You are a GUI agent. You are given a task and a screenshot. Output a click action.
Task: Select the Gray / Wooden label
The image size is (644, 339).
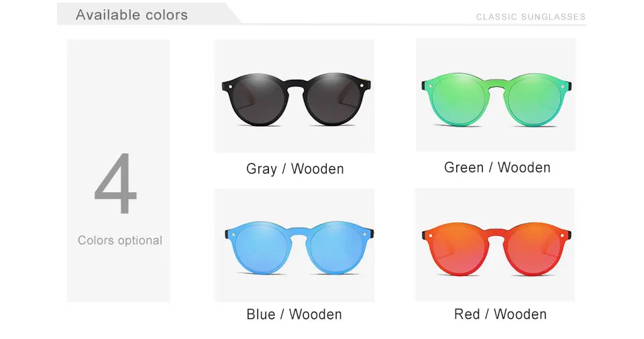click(295, 169)
